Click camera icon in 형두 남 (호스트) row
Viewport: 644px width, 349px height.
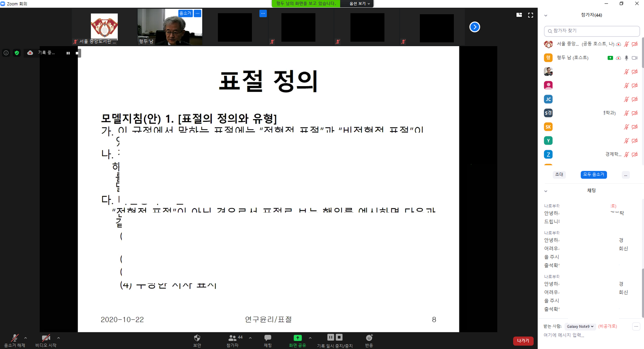pos(635,58)
